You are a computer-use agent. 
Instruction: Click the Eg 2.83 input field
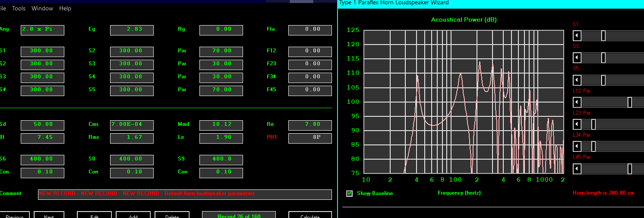pos(132,30)
